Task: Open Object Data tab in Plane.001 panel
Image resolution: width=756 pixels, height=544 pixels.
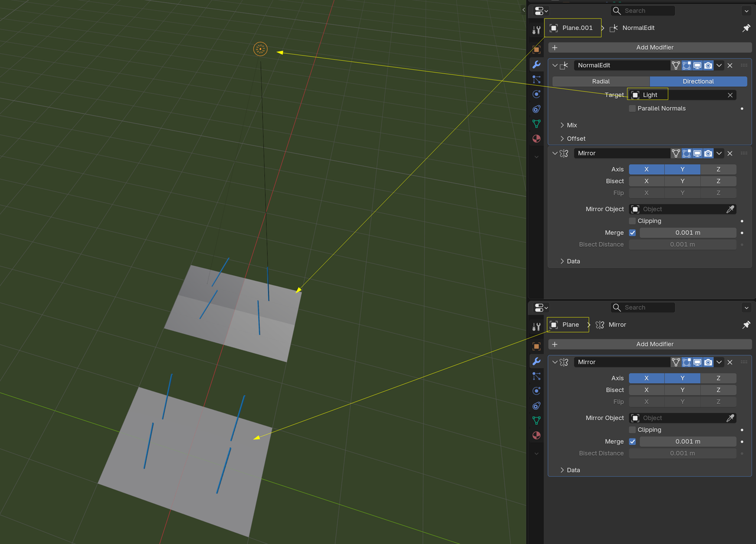Action: point(536,123)
